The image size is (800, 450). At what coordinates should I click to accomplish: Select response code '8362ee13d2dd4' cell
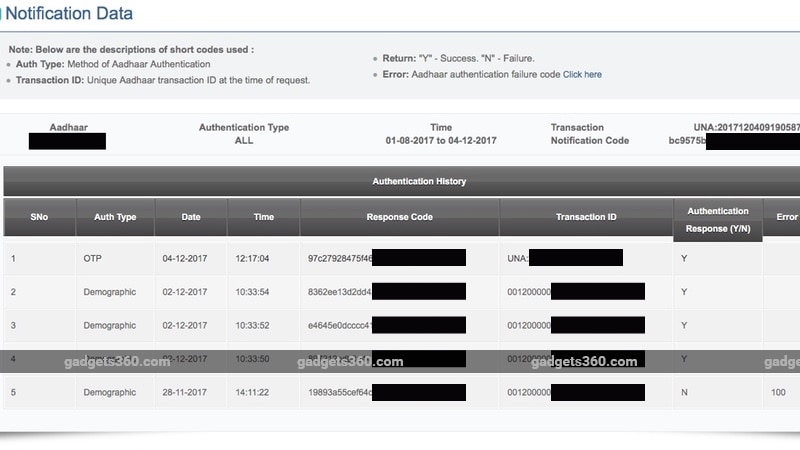tap(339, 292)
